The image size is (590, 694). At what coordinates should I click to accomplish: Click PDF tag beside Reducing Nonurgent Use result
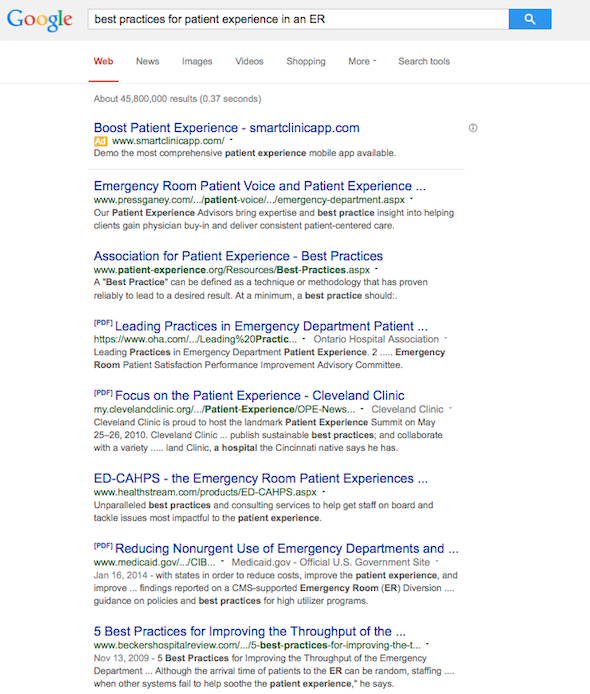(x=103, y=546)
